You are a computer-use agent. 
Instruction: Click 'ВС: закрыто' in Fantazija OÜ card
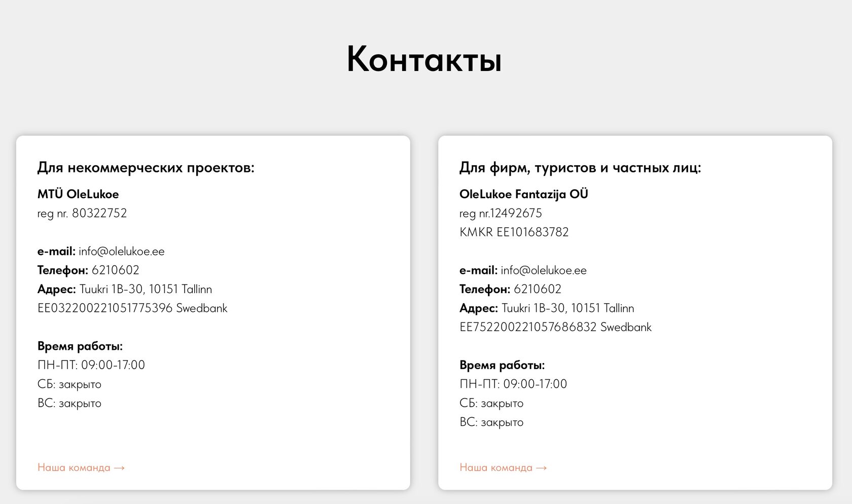coord(491,422)
